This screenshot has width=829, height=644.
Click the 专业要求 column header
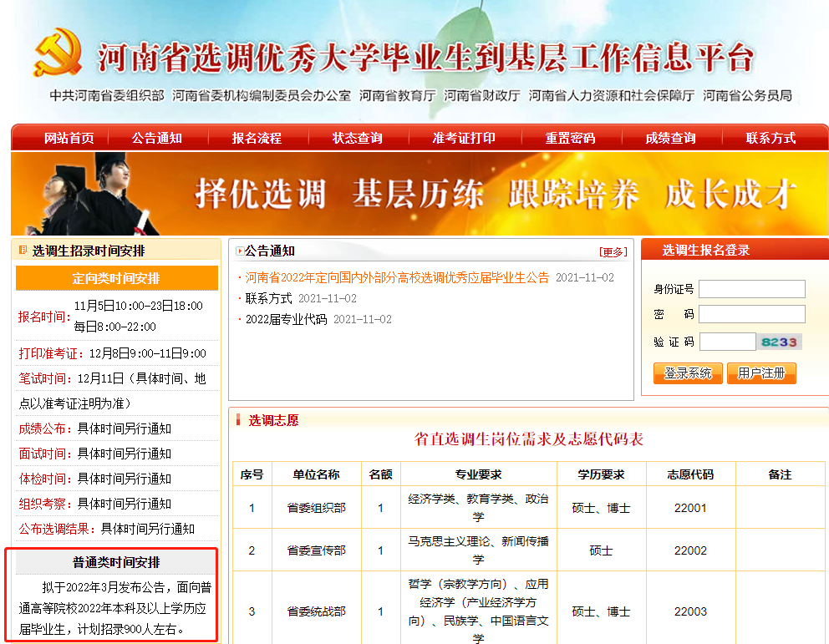tap(479, 474)
